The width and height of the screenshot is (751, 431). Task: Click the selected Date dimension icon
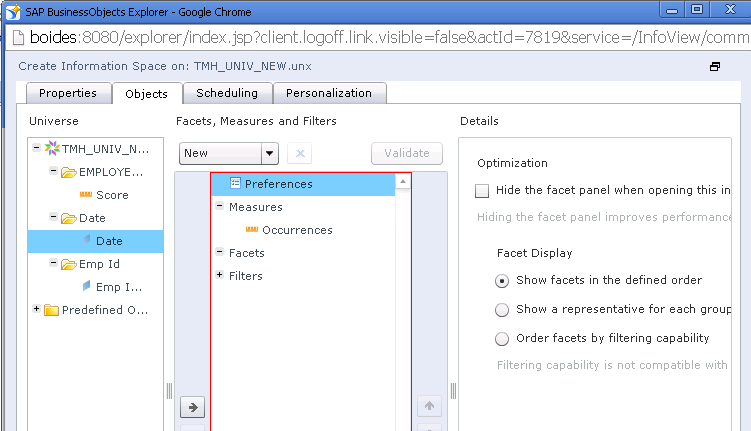pyautogui.click(x=86, y=240)
